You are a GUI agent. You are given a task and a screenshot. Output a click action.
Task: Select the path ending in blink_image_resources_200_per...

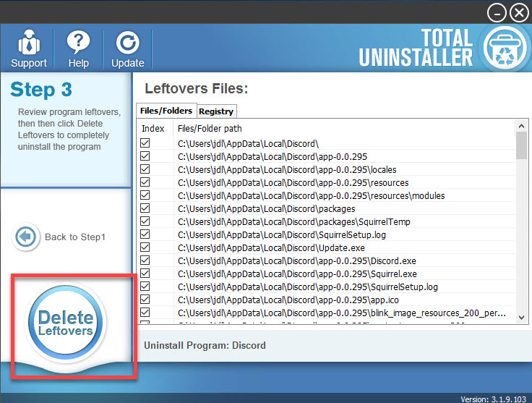tap(342, 313)
